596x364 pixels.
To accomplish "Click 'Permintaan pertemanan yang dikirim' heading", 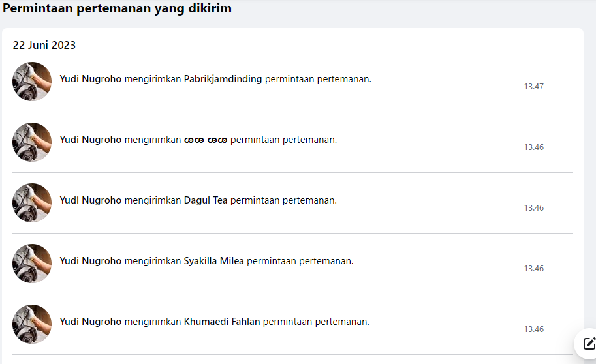I will point(117,8).
